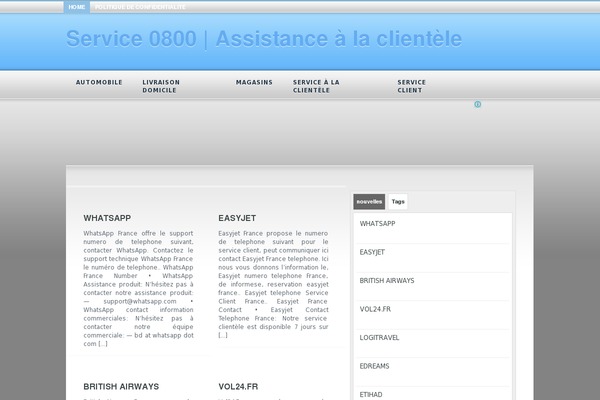Viewport: 600px width, 400px height.
Task: Click LOGITRAVEL in the sidebar list
Action: (x=379, y=338)
